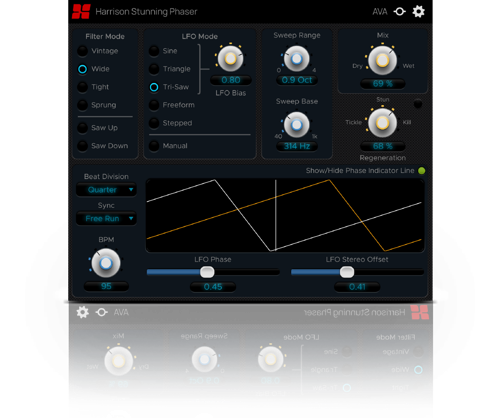Click the Sweep Range value 0.9 Oct
Screen dimensions: 500x418
pyautogui.click(x=297, y=80)
